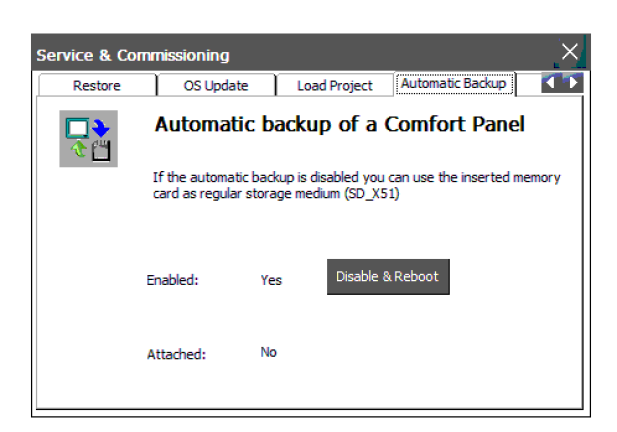Go to the Load Project tab
This screenshot has height=432, width=617.
334,85
